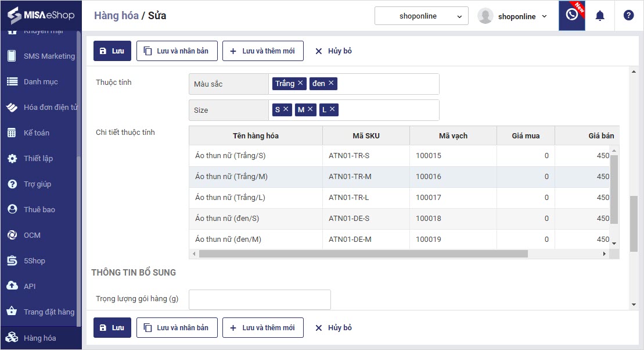The height and width of the screenshot is (350, 644).
Task: Open the help question mark icon
Action: [x=628, y=16]
